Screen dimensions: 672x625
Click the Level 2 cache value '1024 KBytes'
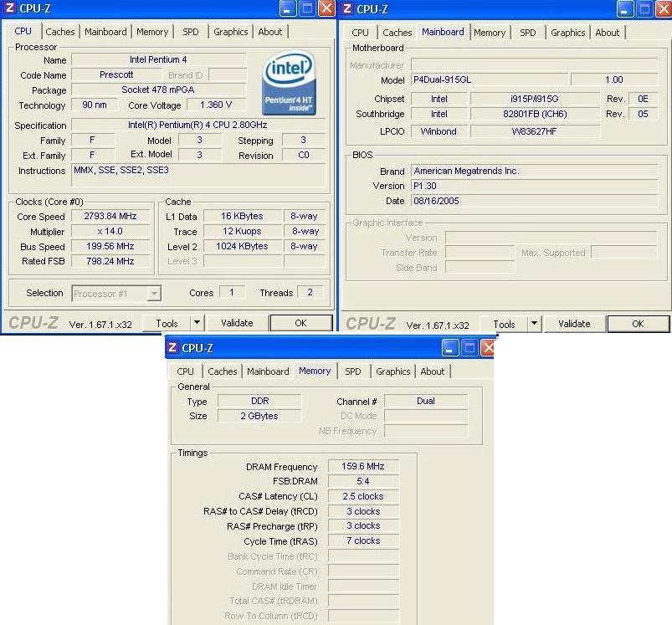point(242,246)
